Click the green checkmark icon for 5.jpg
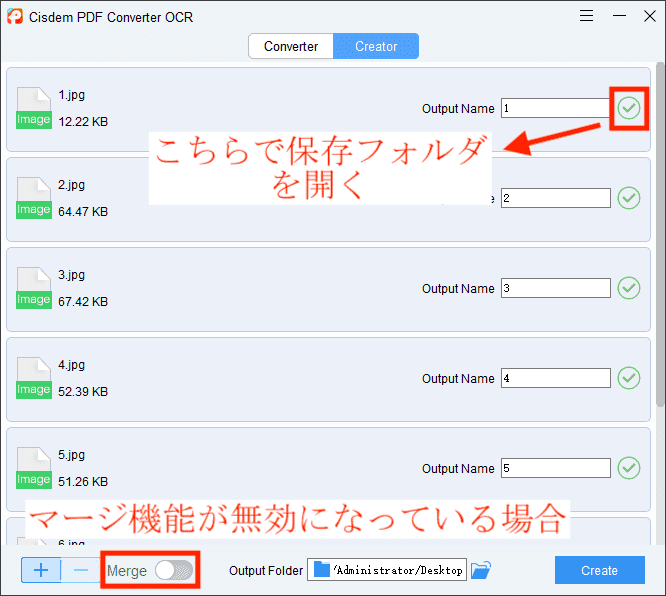The width and height of the screenshot is (666, 596). pos(629,468)
